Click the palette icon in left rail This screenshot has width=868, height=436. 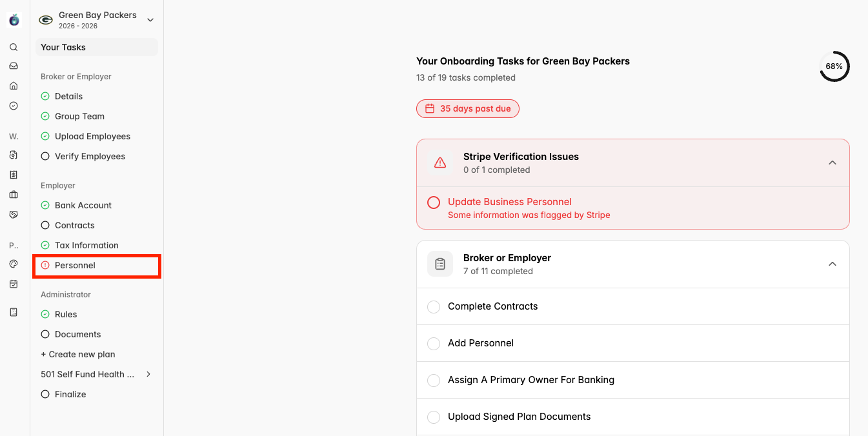(x=14, y=264)
